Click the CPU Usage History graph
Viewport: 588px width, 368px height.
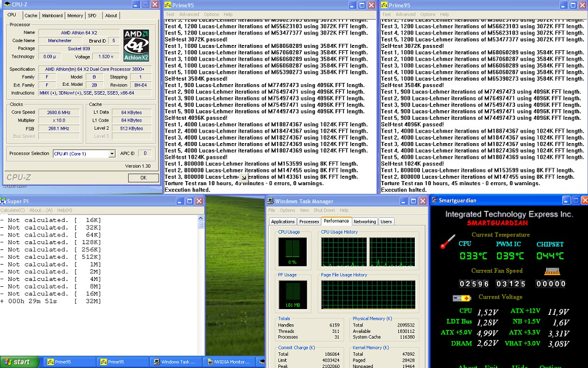368,252
